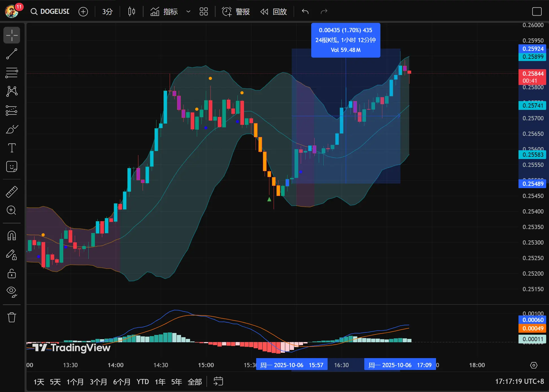
Task: Select the 1个月 time range
Action: 75,382
